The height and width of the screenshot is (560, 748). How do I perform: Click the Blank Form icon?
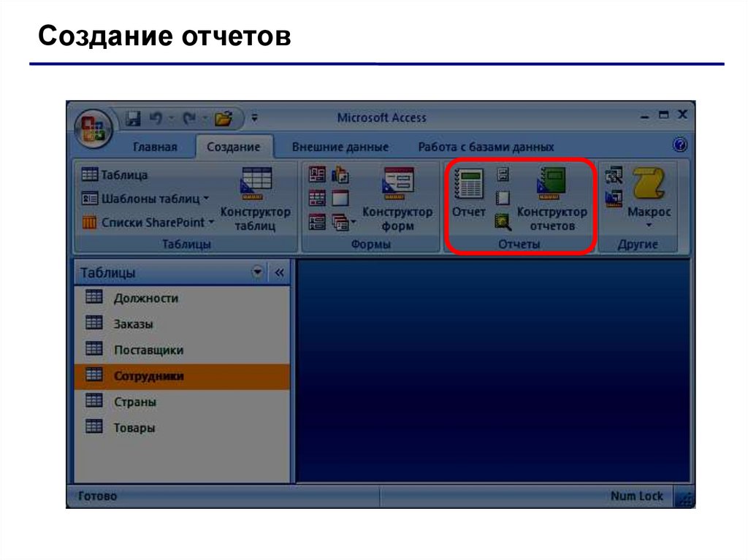point(340,199)
